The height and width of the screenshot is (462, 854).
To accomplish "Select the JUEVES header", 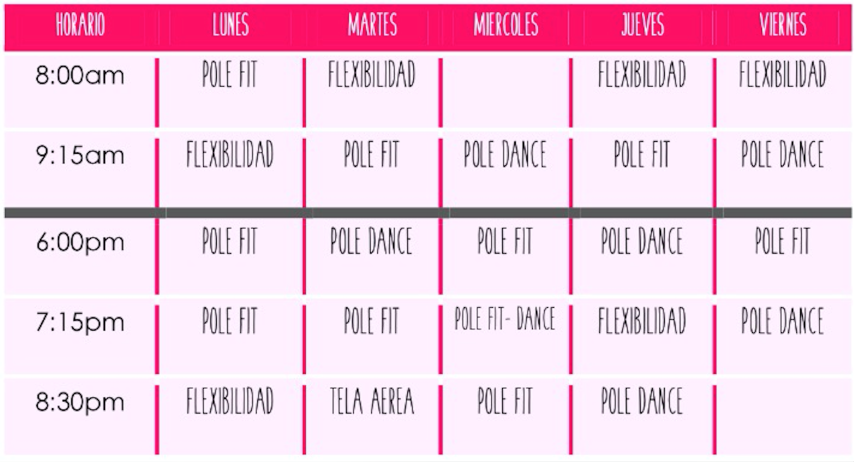I will point(643,25).
